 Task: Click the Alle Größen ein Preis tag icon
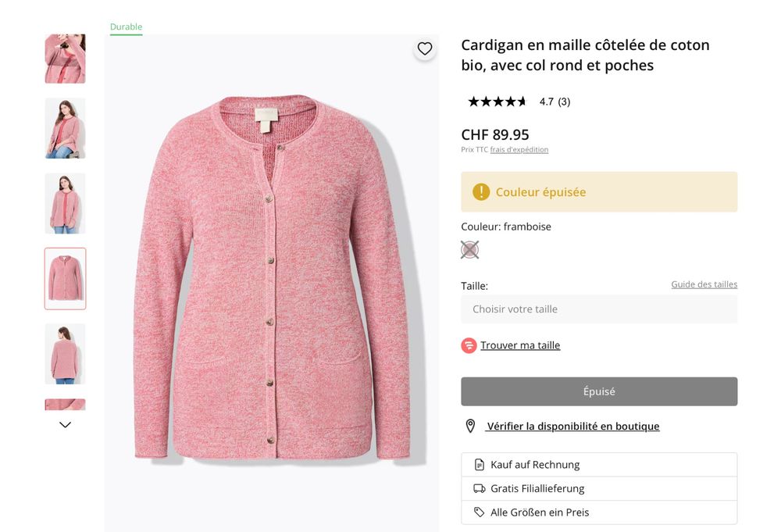[x=480, y=512]
